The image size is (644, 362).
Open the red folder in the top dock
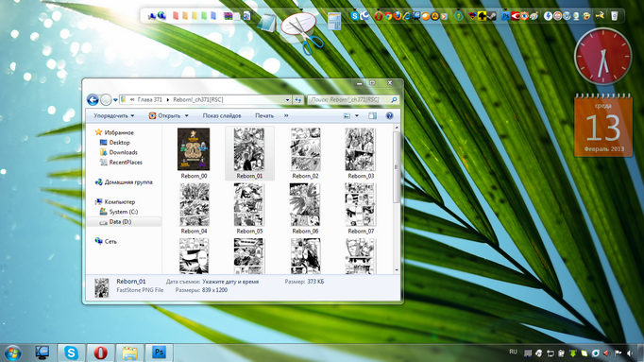[x=176, y=16]
